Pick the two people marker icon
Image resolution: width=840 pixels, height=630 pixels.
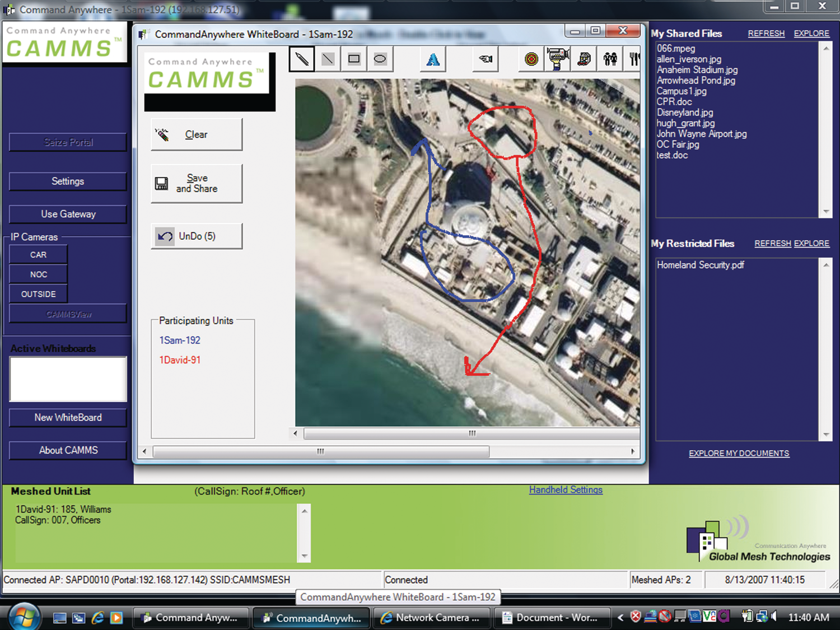pyautogui.click(x=610, y=59)
